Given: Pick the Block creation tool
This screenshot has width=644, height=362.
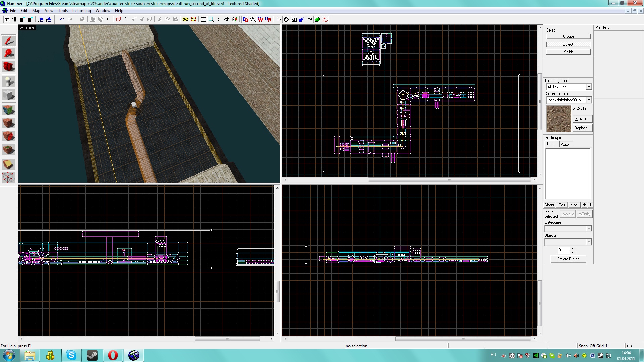Looking at the screenshot, I should click(x=9, y=95).
